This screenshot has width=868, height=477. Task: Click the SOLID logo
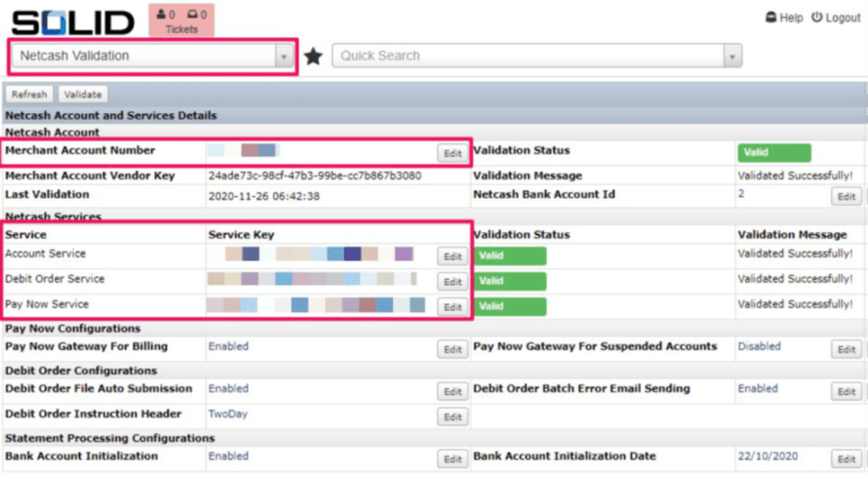click(73, 22)
